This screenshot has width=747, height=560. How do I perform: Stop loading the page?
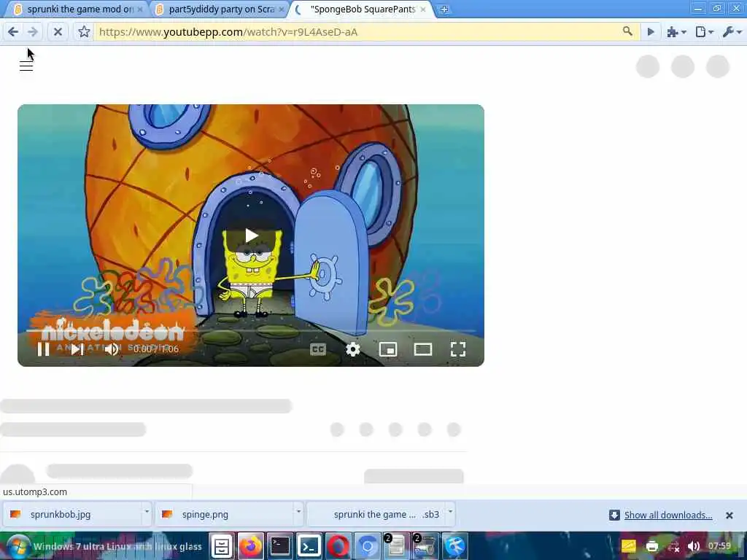(x=58, y=32)
